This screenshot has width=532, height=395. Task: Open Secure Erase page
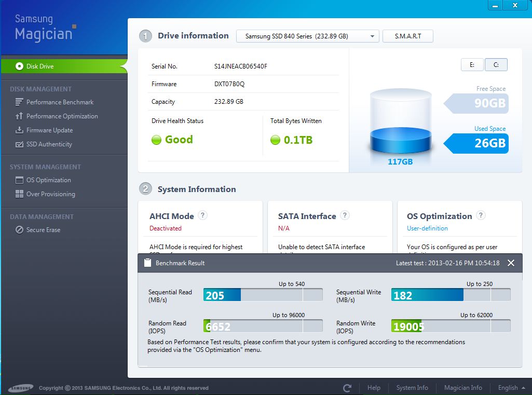44,230
